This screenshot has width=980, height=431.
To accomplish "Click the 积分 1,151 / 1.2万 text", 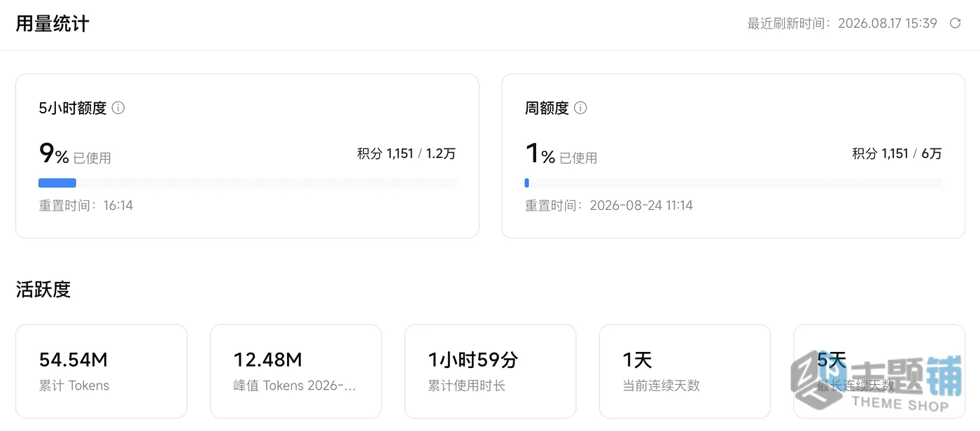I will pos(407,154).
